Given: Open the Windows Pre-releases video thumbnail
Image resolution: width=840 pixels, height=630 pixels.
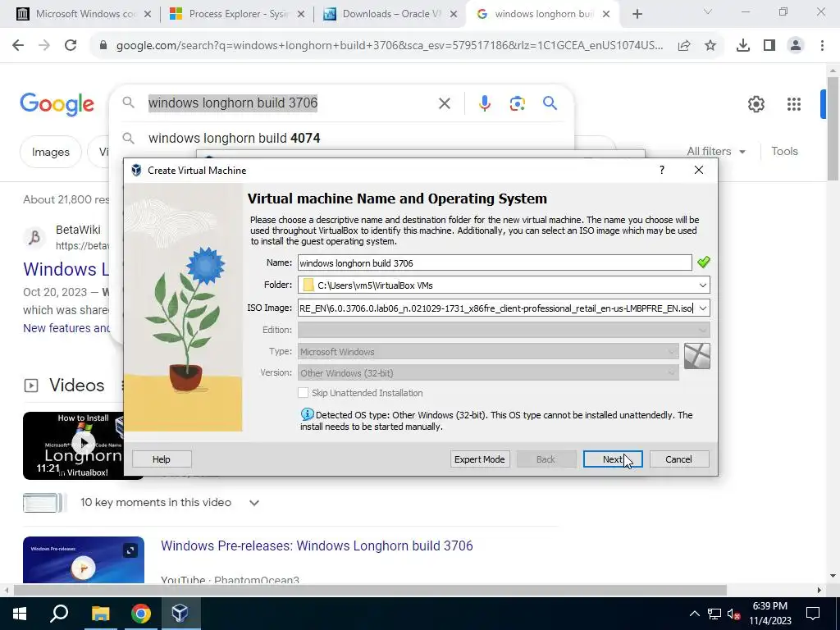Looking at the screenshot, I should click(x=83, y=559).
